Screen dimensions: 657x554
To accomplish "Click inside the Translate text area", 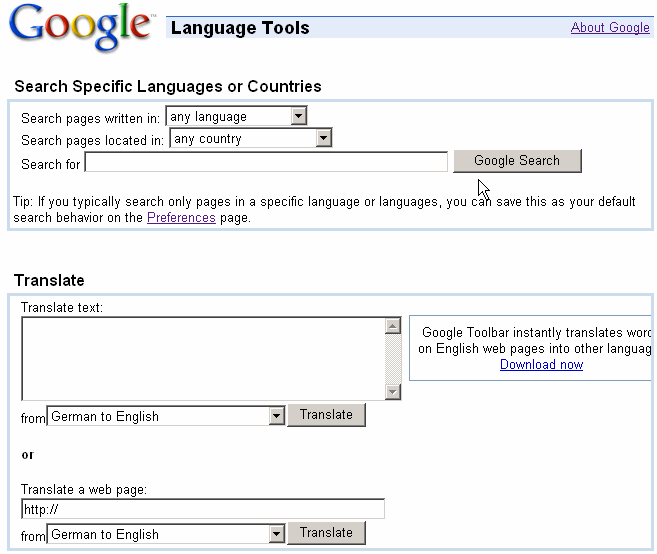I will 204,359.
